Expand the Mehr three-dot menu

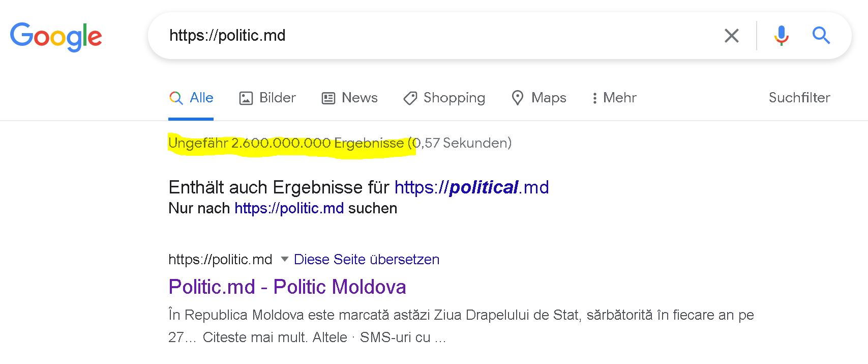coord(594,98)
